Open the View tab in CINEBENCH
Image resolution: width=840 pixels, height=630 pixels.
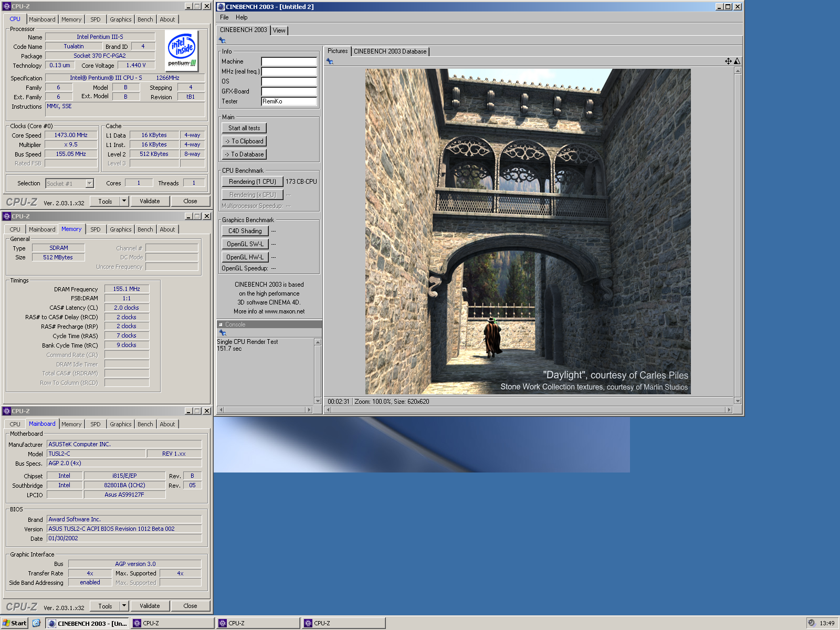(279, 30)
